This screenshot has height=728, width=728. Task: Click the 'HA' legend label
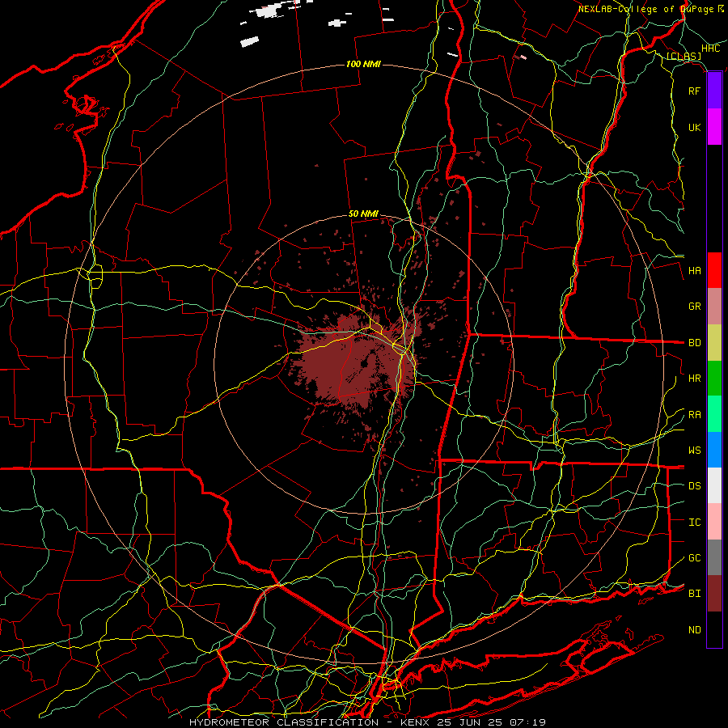(x=694, y=270)
